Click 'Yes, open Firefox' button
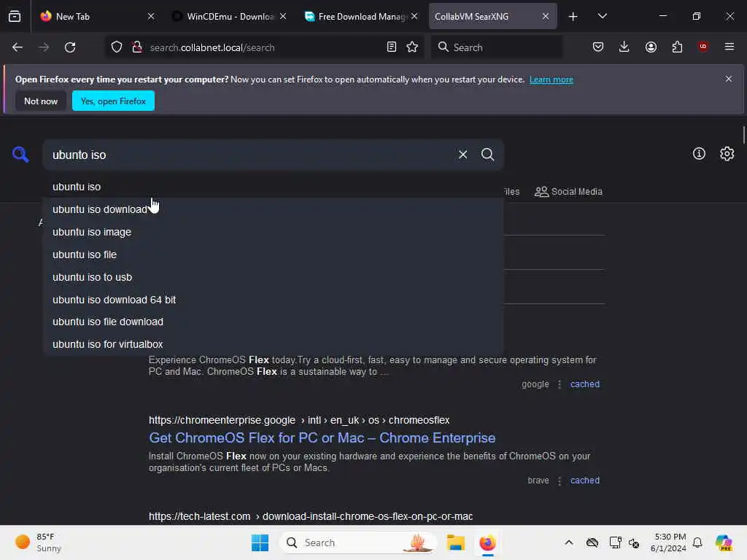 point(113,101)
